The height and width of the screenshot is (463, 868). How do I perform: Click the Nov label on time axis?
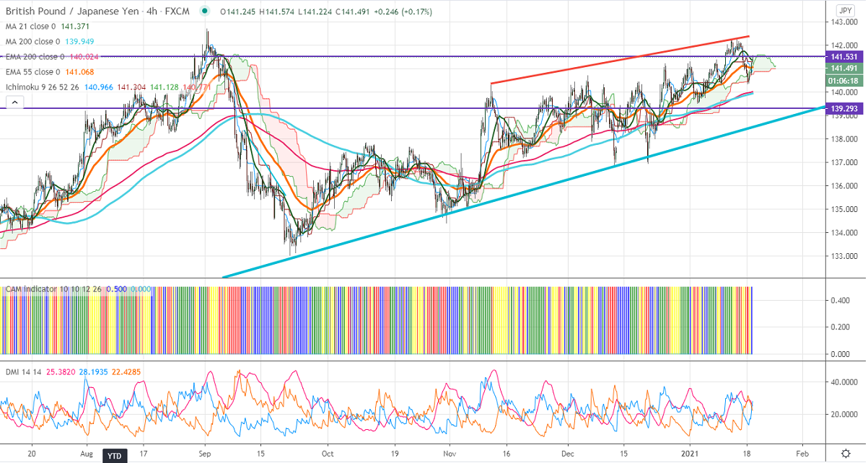(x=450, y=455)
